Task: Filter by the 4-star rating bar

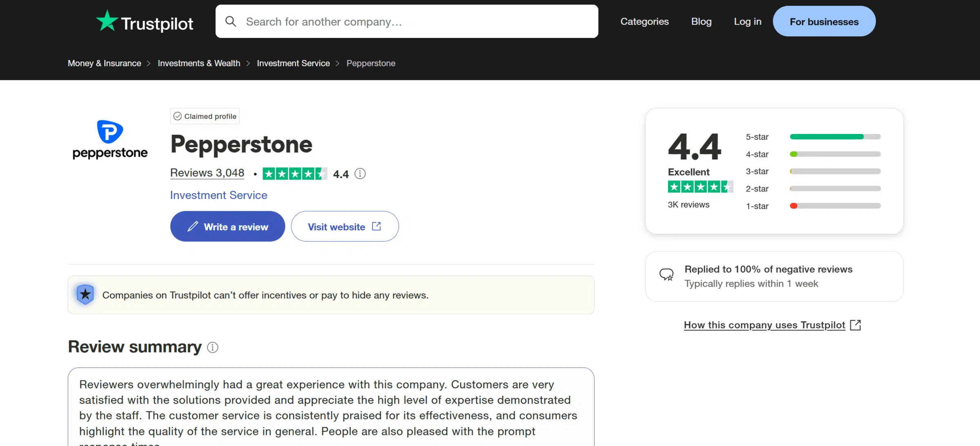Action: tap(835, 154)
